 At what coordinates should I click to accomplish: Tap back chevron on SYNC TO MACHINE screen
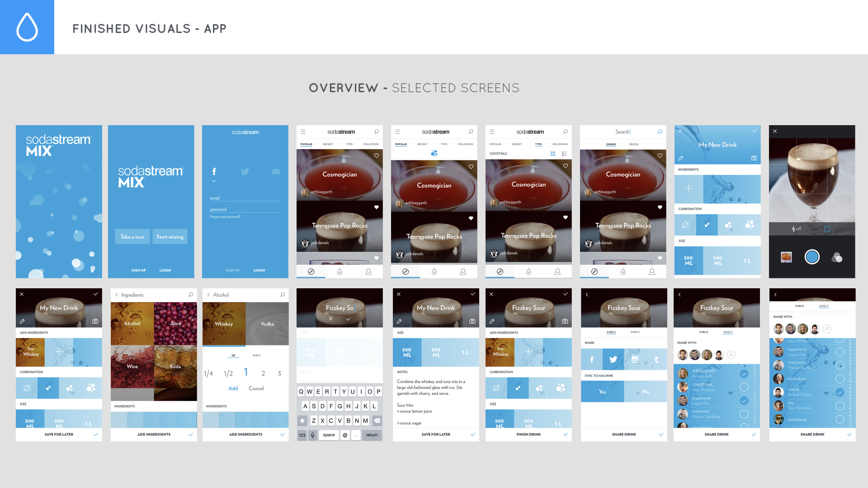click(x=587, y=295)
